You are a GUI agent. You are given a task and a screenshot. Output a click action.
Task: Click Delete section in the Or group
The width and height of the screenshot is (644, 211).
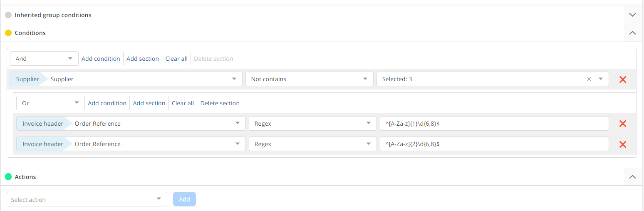pos(220,103)
